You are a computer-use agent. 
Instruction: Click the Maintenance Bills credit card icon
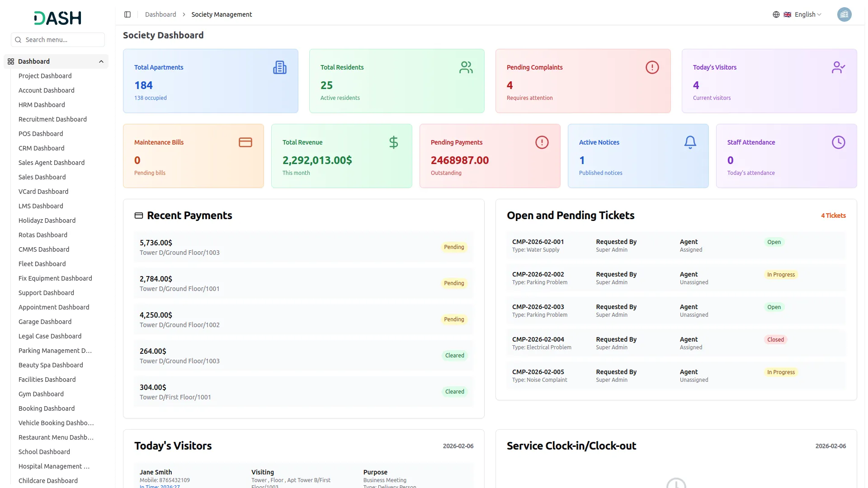[x=245, y=142]
